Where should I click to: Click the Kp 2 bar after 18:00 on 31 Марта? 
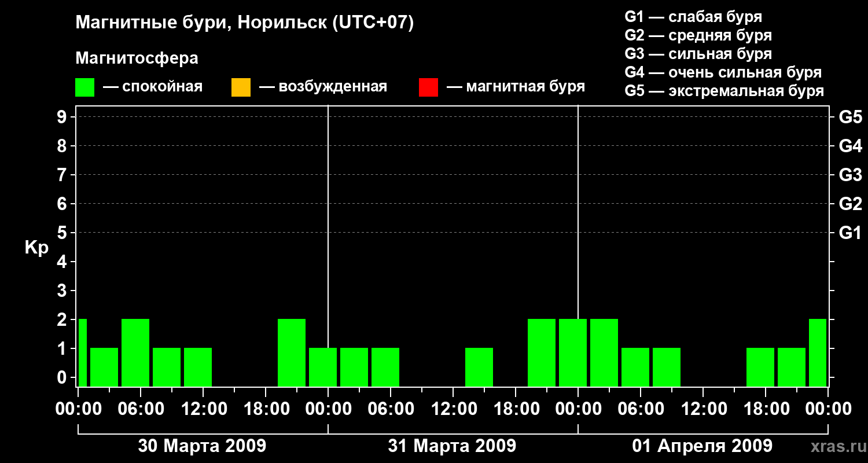[x=542, y=352]
